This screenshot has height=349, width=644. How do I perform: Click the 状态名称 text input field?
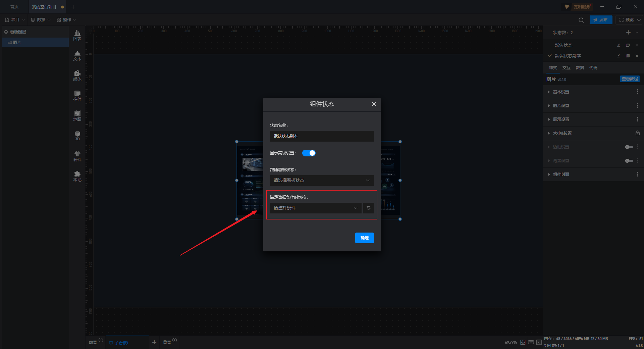pos(322,136)
